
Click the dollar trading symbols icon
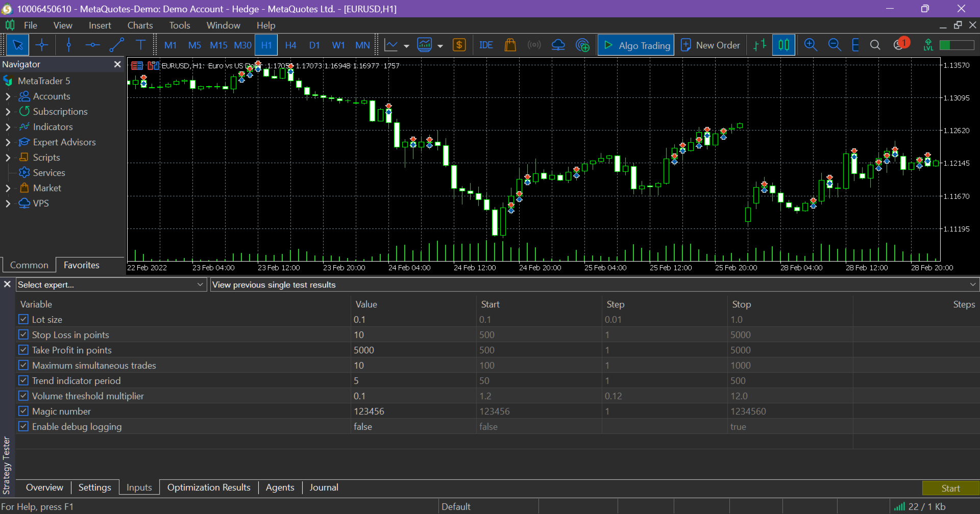point(459,45)
